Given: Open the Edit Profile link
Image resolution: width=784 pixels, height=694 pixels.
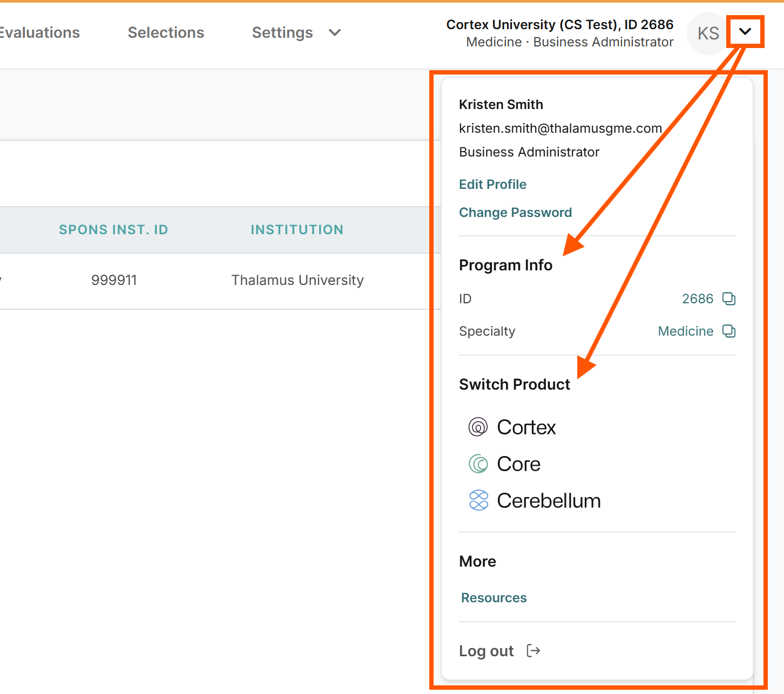Looking at the screenshot, I should click(x=492, y=184).
